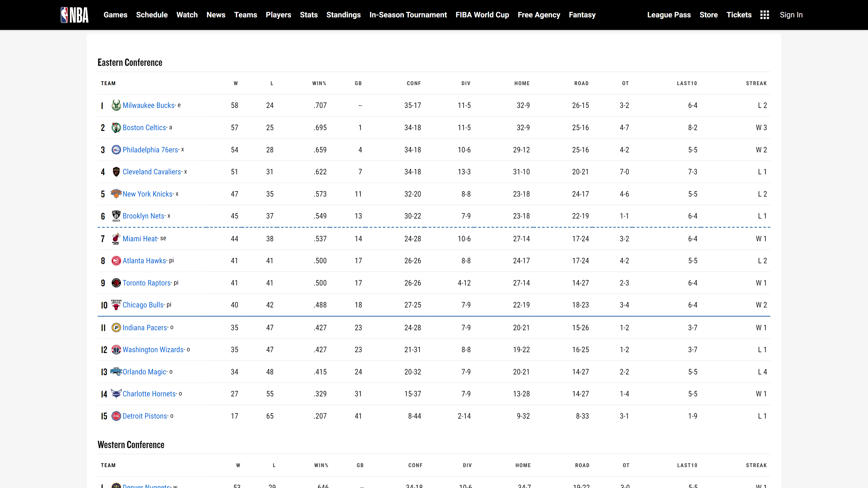
Task: Open the Tickets link
Action: pyautogui.click(x=739, y=15)
